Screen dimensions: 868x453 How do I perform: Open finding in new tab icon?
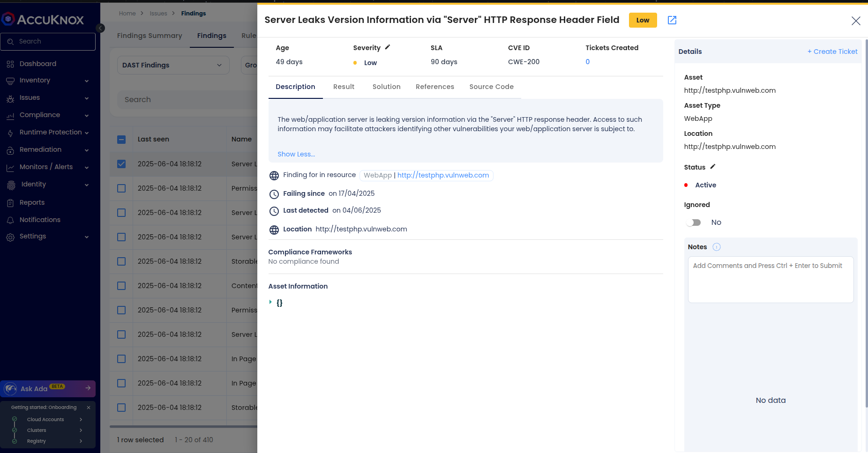(672, 20)
